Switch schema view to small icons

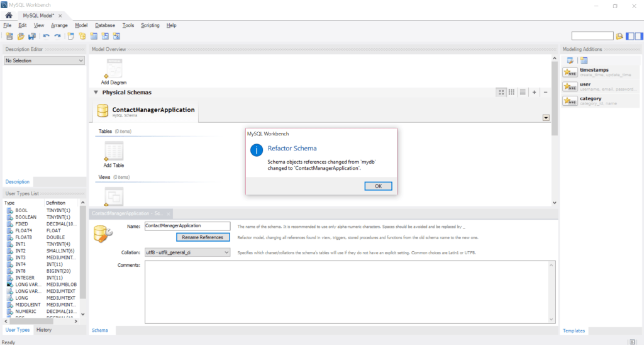(511, 92)
